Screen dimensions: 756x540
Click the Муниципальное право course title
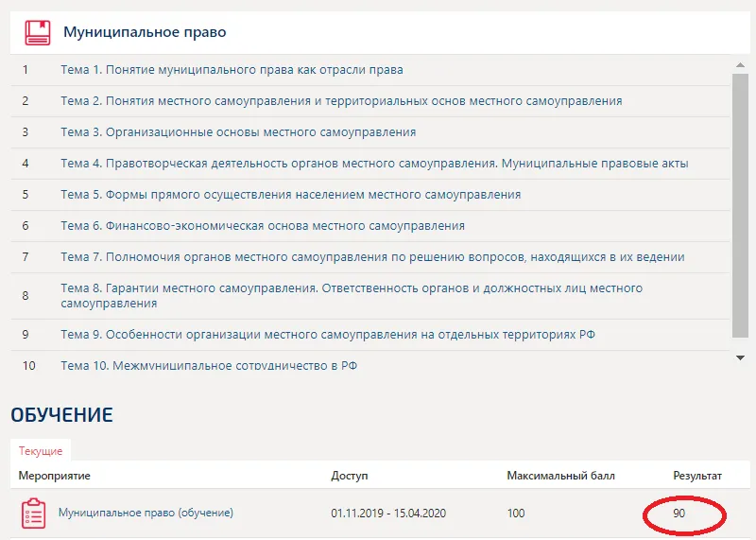click(145, 32)
